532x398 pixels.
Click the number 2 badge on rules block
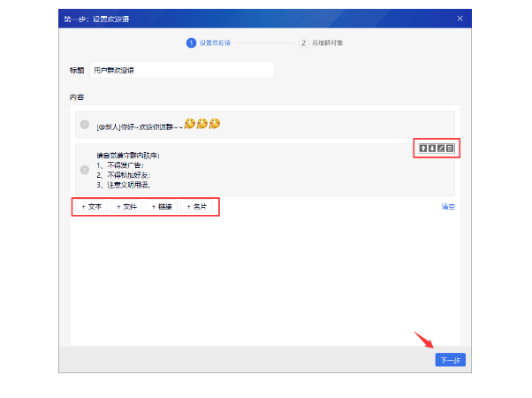click(85, 170)
